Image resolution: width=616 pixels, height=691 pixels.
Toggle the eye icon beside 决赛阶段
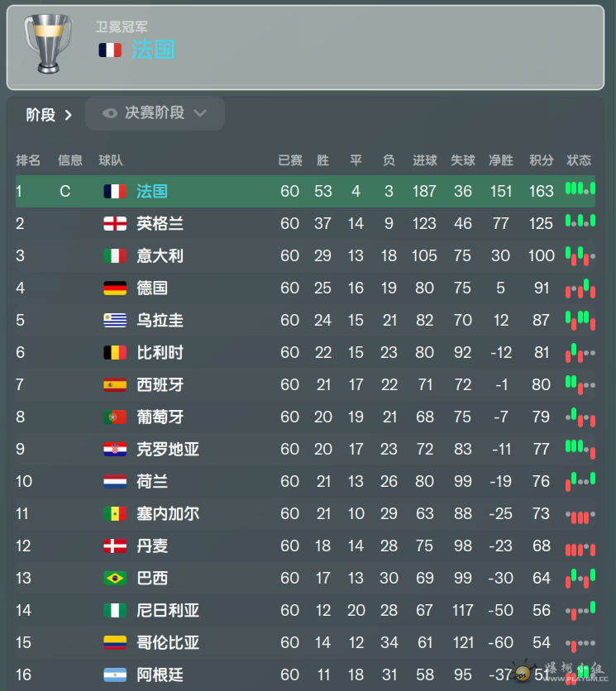point(110,114)
